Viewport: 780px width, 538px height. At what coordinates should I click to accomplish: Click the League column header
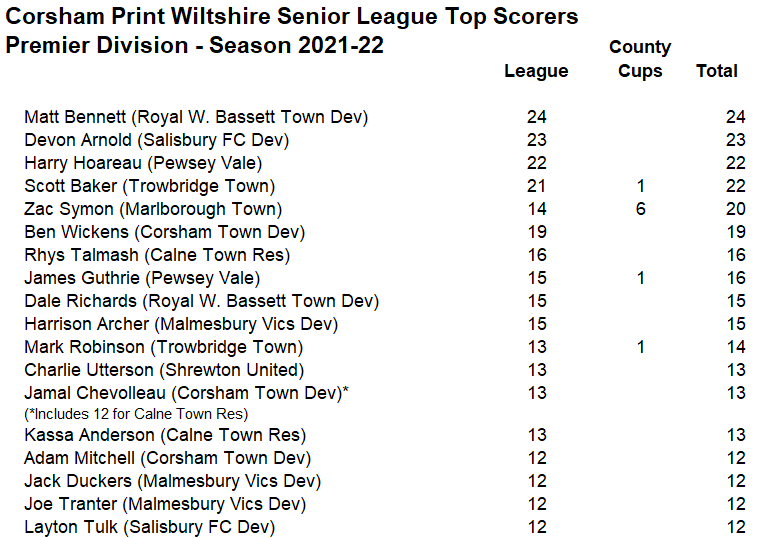point(536,71)
